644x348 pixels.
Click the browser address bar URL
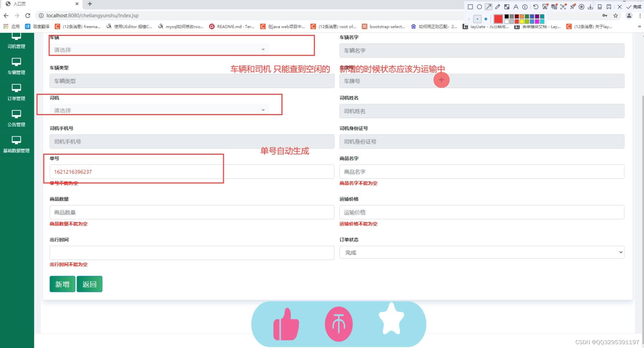(92, 15)
